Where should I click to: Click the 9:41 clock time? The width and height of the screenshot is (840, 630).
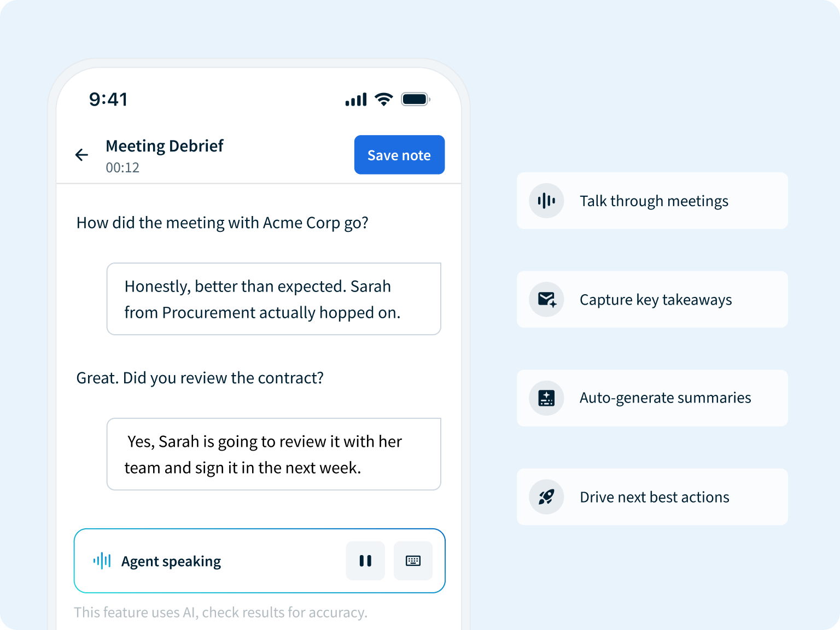(x=108, y=99)
